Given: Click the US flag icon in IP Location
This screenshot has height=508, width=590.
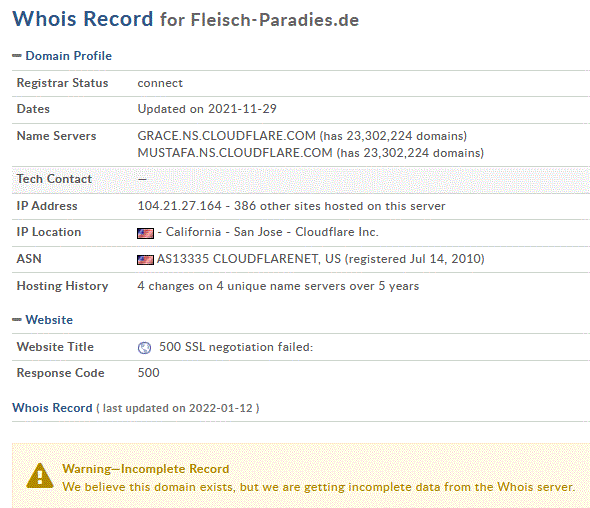Looking at the screenshot, I should (x=145, y=233).
